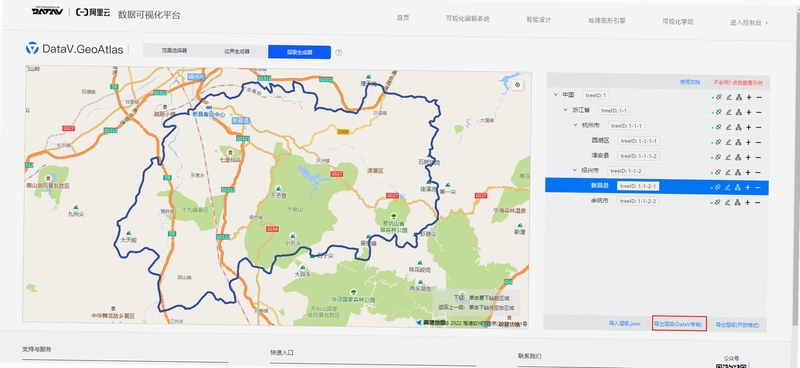Click the hierarchy icon for 浙江省

coord(738,112)
